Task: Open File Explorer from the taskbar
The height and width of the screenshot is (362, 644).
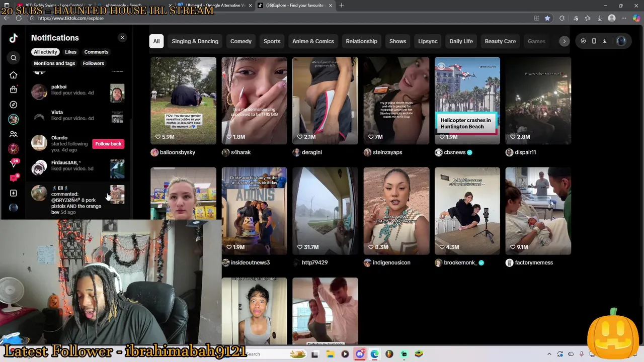Action: click(x=330, y=354)
